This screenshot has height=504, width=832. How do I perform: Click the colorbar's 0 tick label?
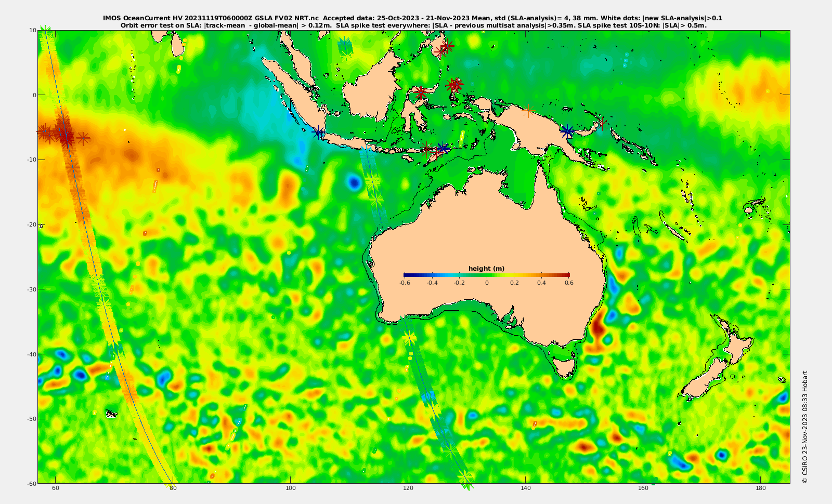point(487,283)
